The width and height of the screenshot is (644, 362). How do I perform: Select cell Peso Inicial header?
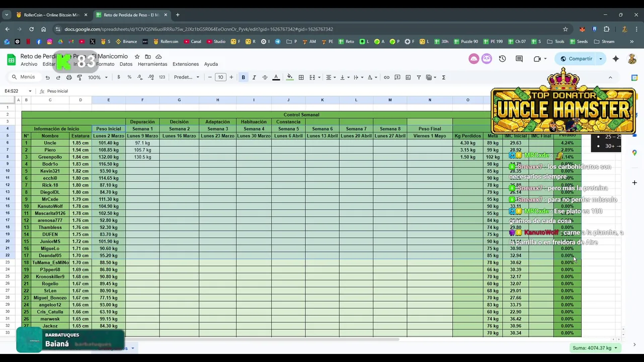[x=108, y=129]
